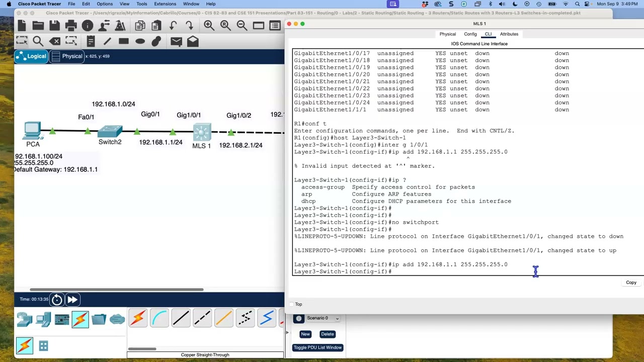Select the Components category icon
Screen dimensions: 644x362
pyautogui.click(x=62, y=319)
